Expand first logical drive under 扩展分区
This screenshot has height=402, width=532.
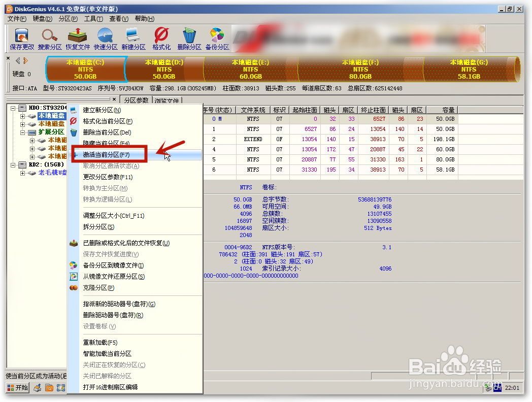click(x=32, y=141)
